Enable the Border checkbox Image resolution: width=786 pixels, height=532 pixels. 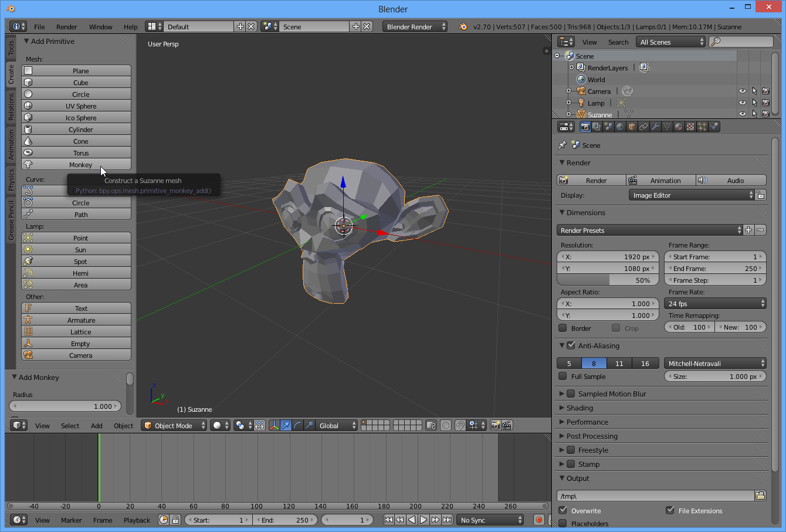click(563, 328)
